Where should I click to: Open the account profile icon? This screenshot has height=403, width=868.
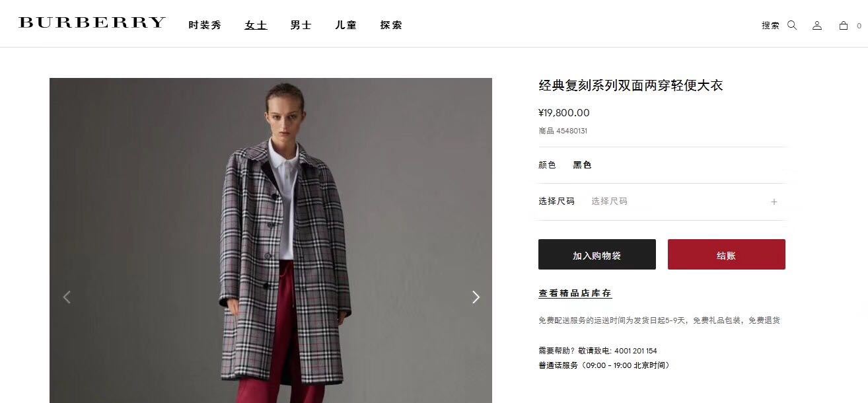[x=817, y=25]
